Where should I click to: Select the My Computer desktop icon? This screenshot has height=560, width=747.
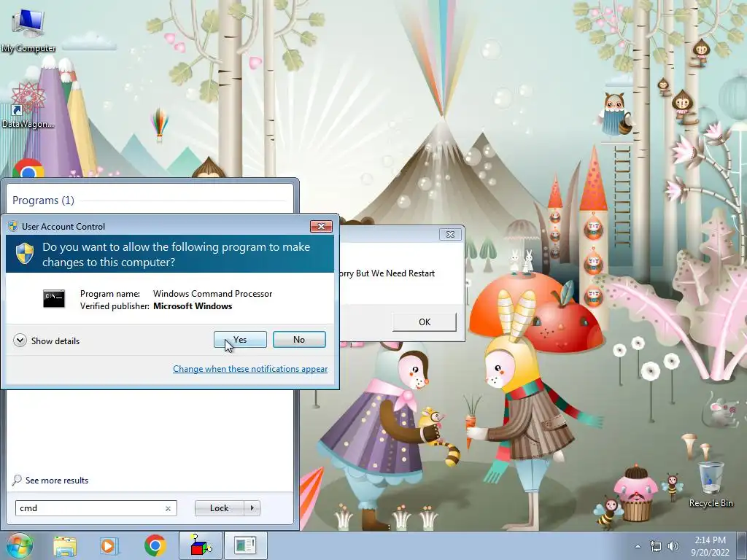coord(28,31)
